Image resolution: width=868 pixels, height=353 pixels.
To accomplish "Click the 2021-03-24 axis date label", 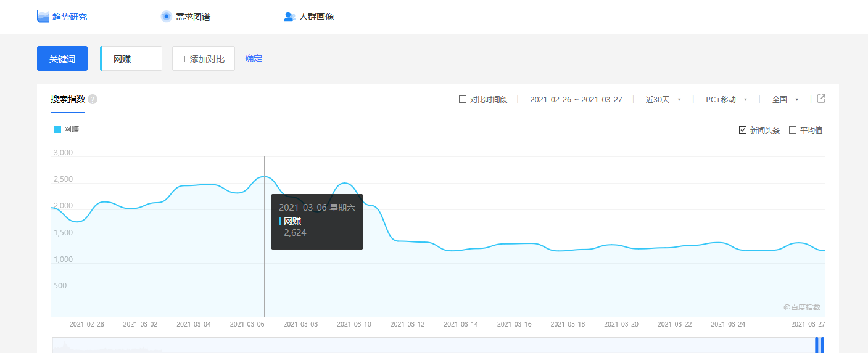I will 728,324.
